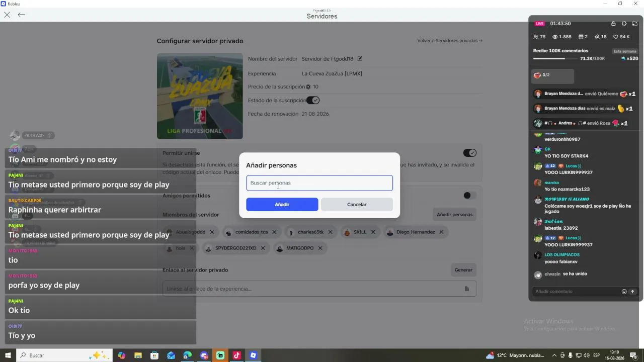Click the comment 'YO TIO SOY STARK4'

[x=566, y=156]
